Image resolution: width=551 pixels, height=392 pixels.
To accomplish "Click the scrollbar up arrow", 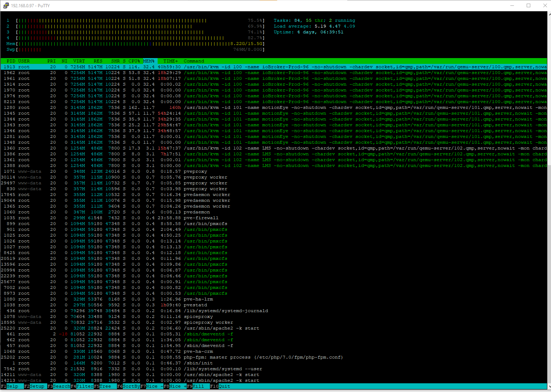I will 549,14.
